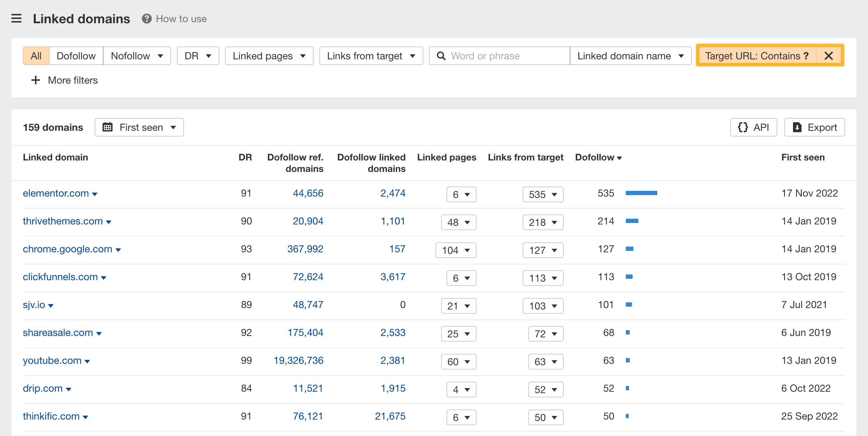Select the All links filter tab
Image resolution: width=868 pixels, height=436 pixels.
click(x=36, y=56)
